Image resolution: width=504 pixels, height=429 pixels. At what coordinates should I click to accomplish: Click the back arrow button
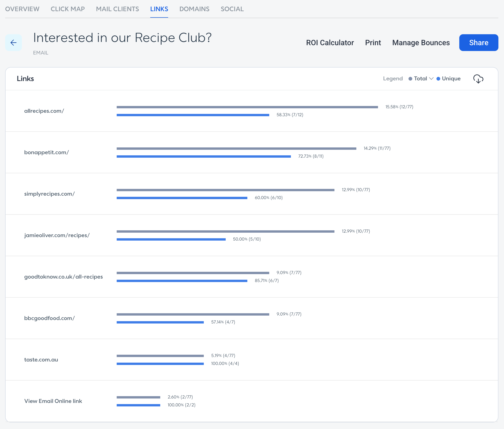pos(13,43)
